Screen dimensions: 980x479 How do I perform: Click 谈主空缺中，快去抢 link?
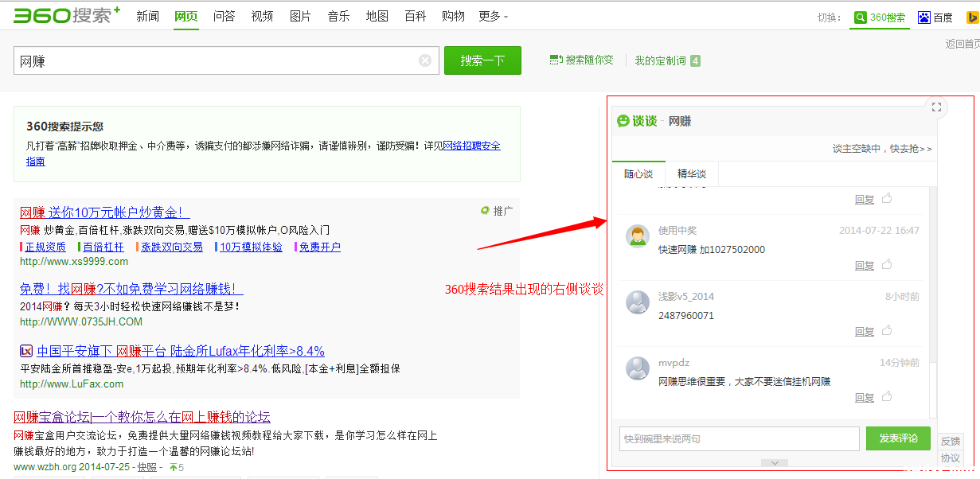[x=882, y=149]
